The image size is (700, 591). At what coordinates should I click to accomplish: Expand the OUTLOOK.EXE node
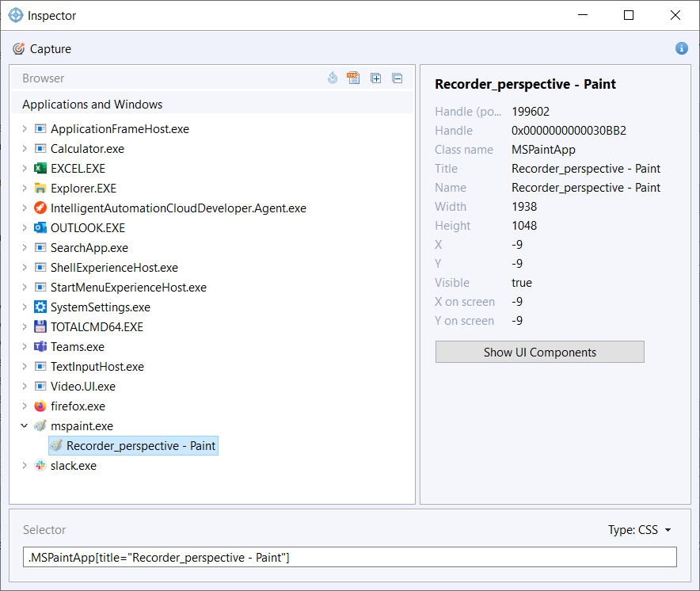pyautogui.click(x=25, y=228)
